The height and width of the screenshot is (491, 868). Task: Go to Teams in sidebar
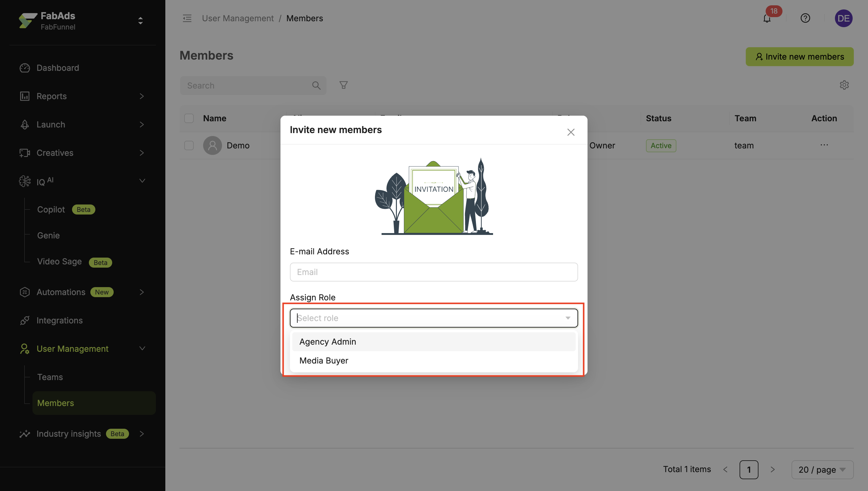[x=50, y=377]
